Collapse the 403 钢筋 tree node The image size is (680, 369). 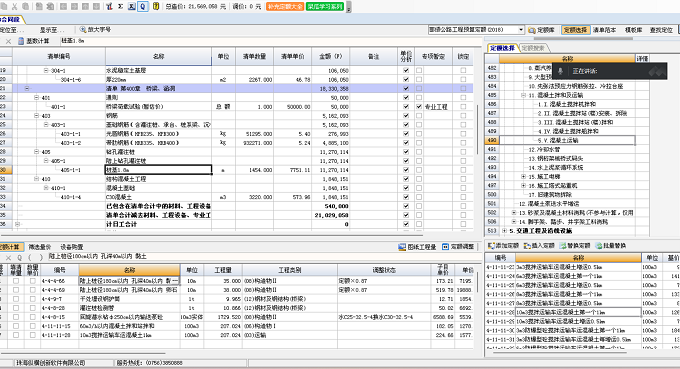click(37, 116)
